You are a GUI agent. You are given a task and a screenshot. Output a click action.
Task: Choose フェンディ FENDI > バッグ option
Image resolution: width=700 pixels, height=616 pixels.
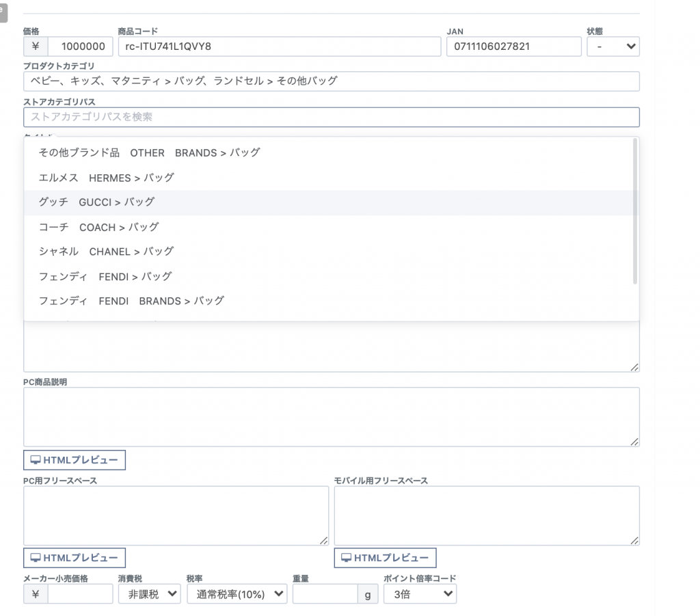point(329,277)
